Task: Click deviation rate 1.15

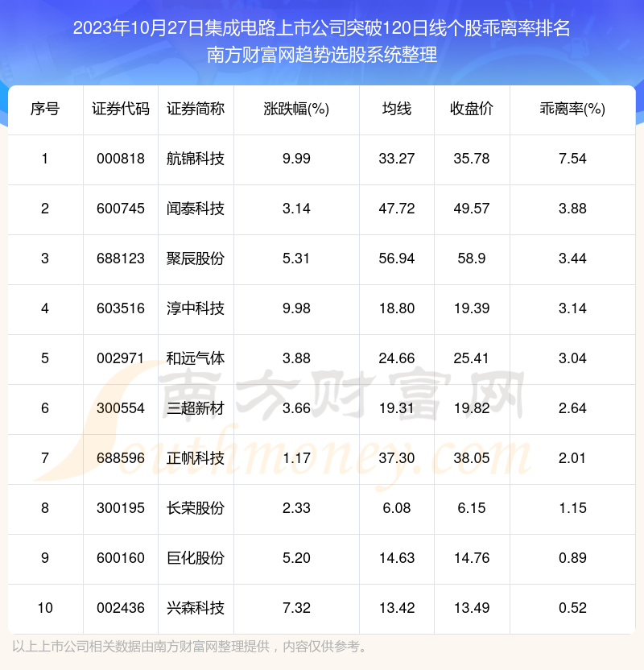Action: pos(572,508)
